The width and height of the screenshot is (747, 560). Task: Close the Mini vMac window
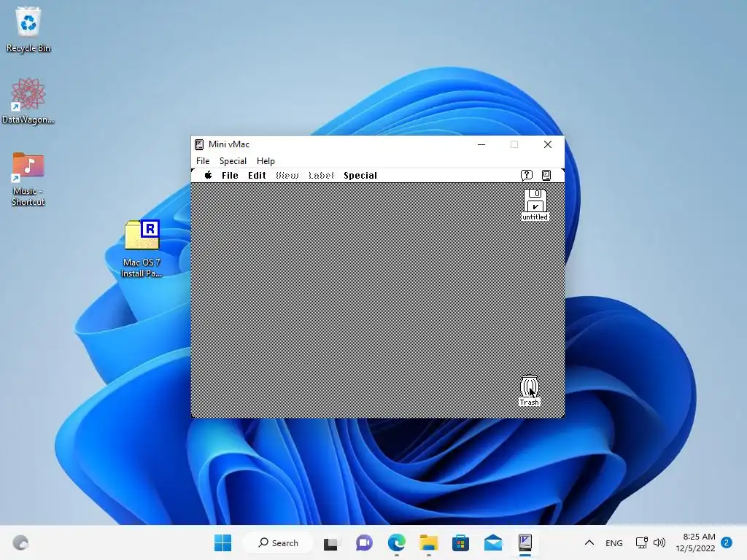tap(548, 144)
